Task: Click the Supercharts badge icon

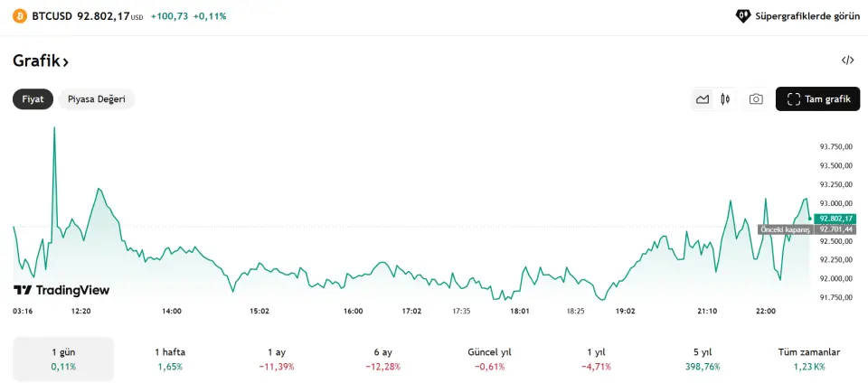Action: point(743,16)
